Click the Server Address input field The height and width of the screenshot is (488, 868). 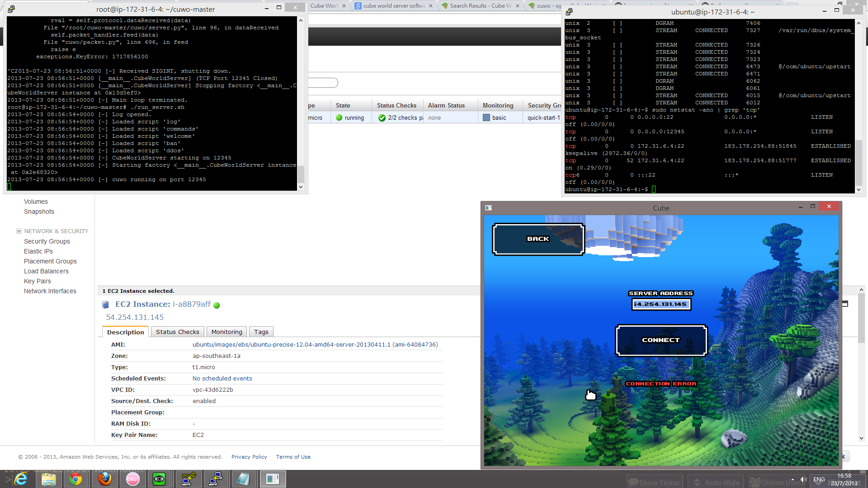point(661,304)
